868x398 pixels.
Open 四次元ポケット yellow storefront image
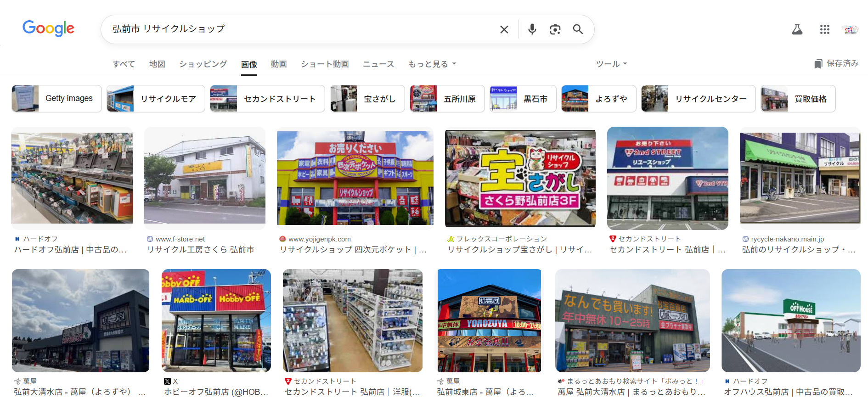(355, 178)
